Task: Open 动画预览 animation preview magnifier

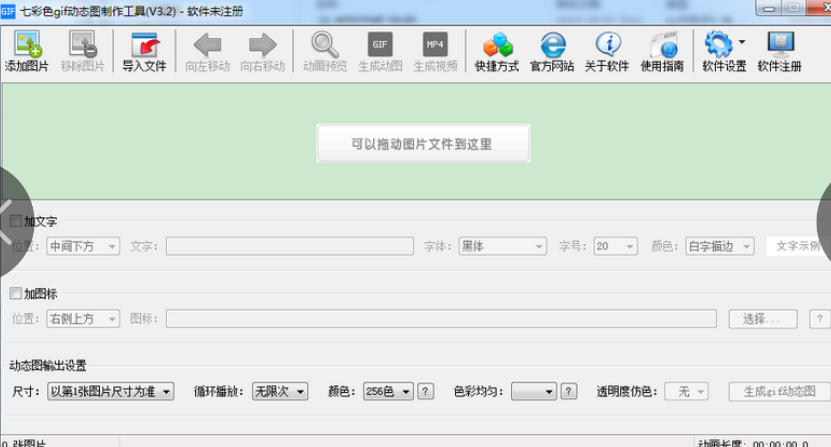Action: click(324, 45)
